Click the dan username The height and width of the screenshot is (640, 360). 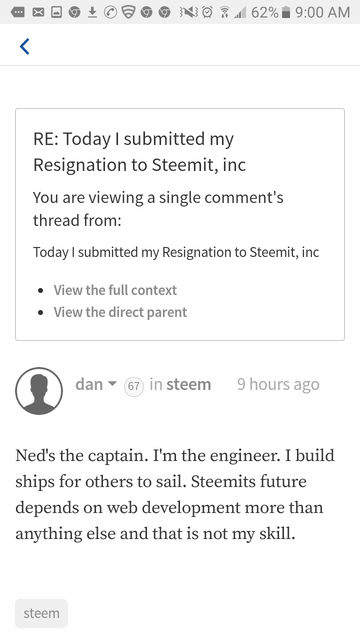pyautogui.click(x=89, y=384)
